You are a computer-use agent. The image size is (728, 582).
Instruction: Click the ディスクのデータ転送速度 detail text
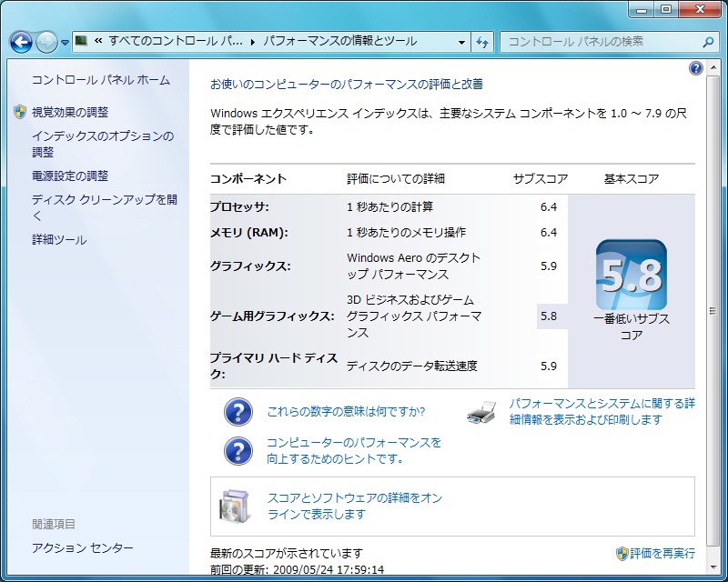point(412,366)
